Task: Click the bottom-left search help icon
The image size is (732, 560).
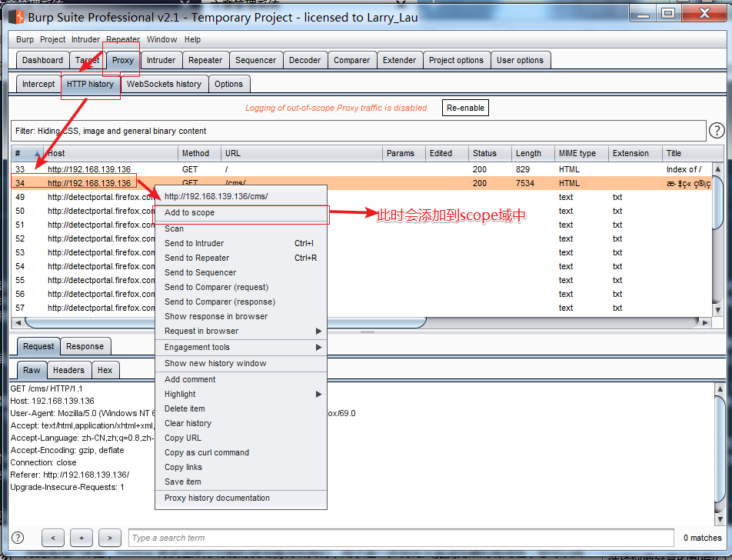Action: click(18, 538)
